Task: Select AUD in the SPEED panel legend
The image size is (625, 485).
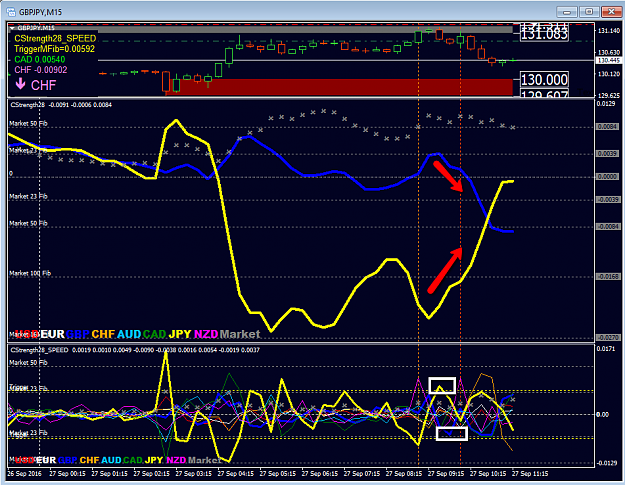Action: point(111,460)
